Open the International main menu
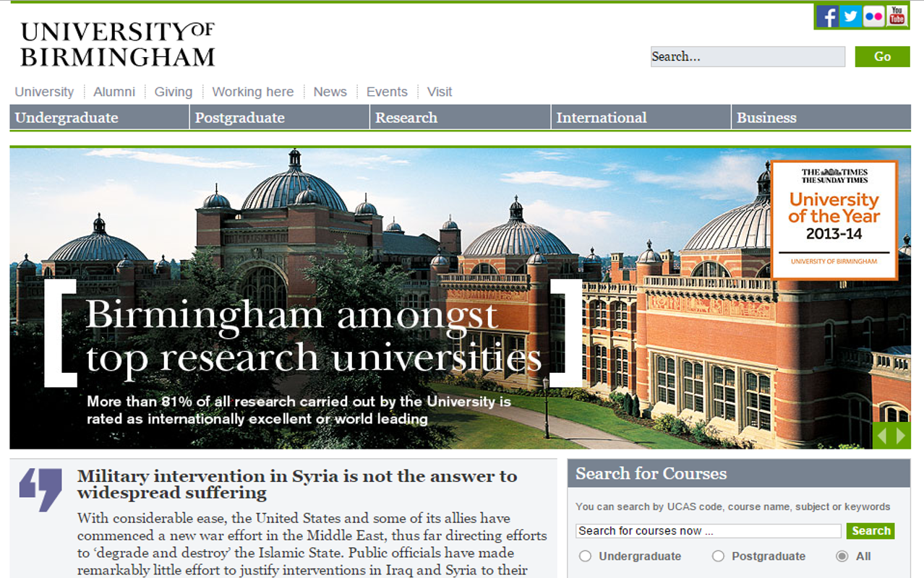Viewport: 924px width, 578px height. click(x=641, y=118)
